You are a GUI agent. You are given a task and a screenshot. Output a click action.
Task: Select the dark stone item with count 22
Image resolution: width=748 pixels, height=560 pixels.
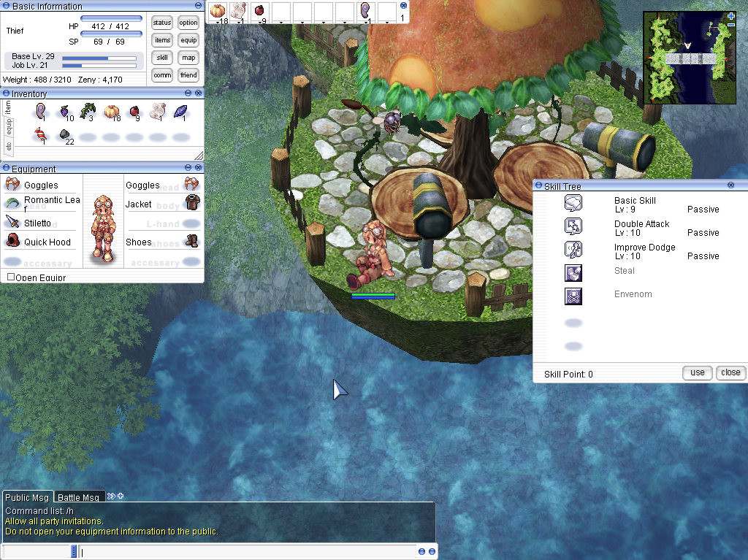click(x=65, y=136)
